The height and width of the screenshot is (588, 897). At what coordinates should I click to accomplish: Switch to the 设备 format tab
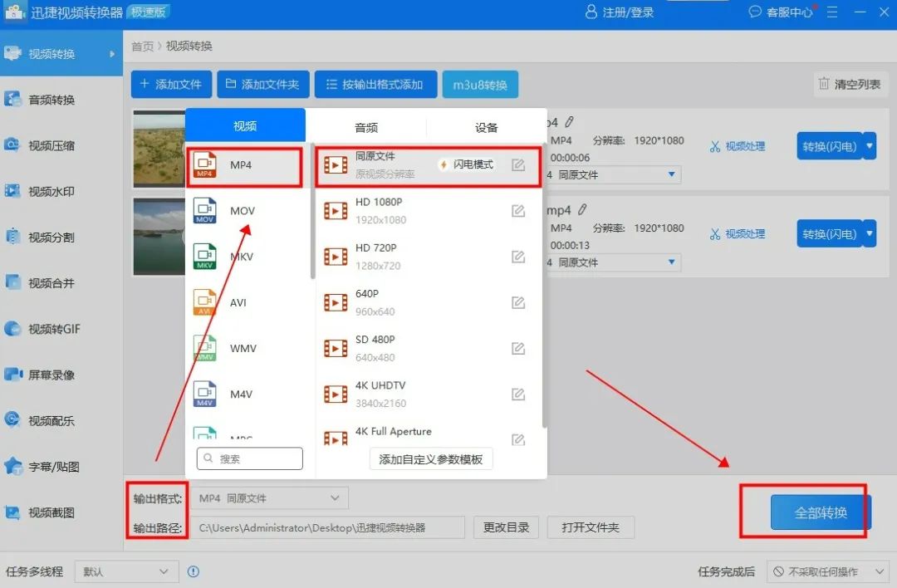coord(487,126)
